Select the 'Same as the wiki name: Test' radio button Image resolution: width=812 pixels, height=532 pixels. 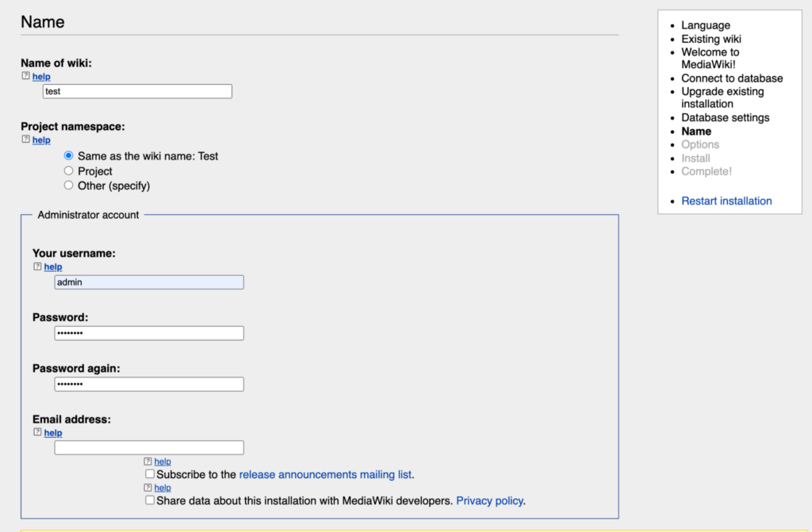pos(68,155)
